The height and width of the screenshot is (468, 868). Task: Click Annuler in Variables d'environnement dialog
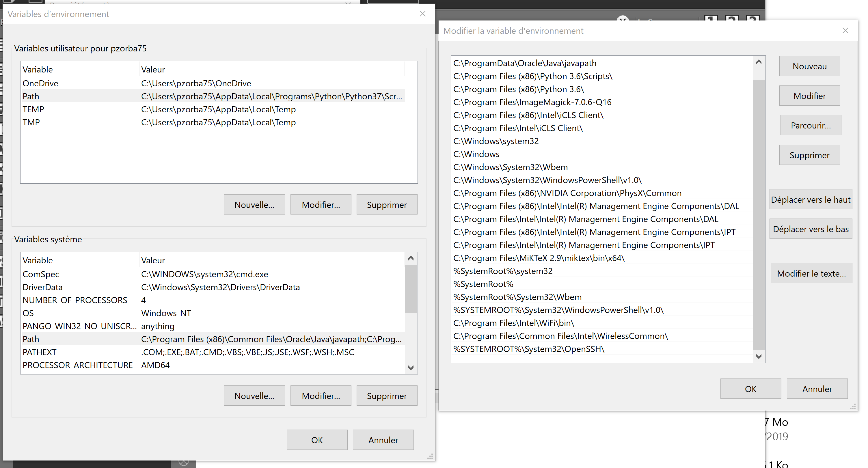coord(383,440)
